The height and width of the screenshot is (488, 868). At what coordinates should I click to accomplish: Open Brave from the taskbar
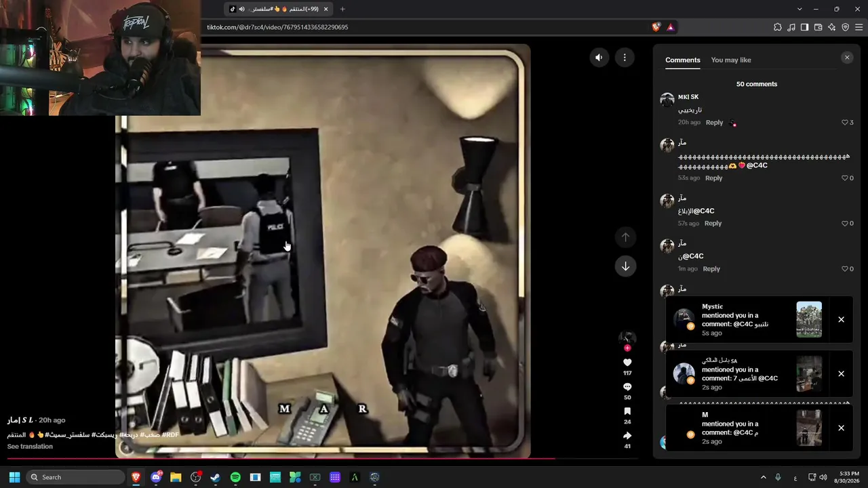click(136, 477)
